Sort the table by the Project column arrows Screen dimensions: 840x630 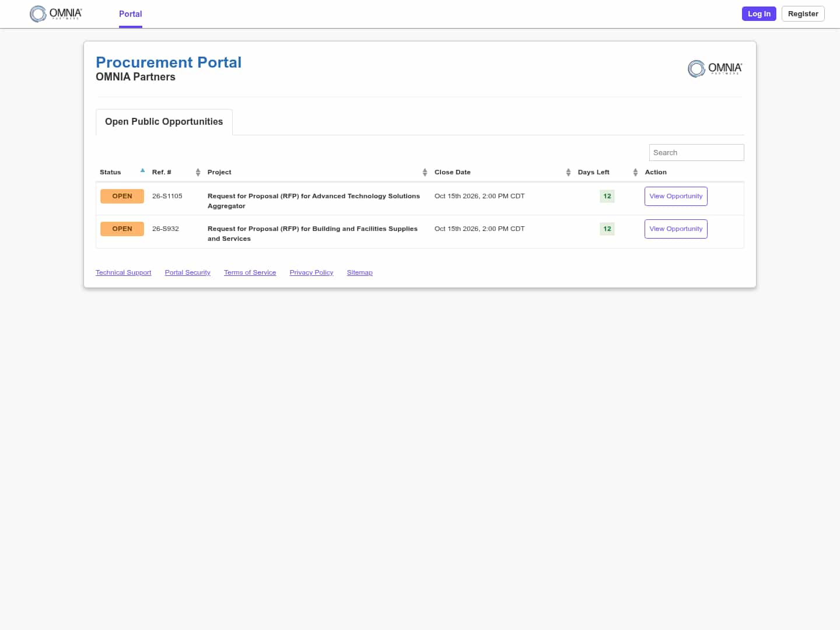425,172
